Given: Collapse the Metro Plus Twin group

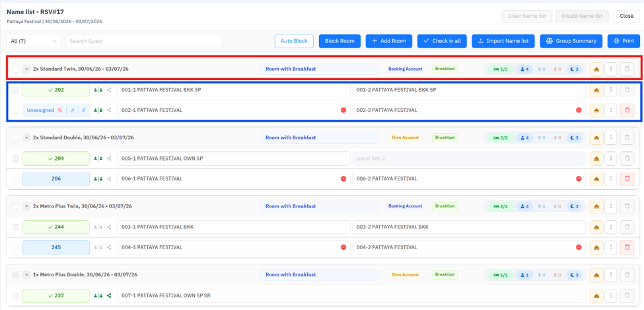Looking at the screenshot, I should 26,206.
